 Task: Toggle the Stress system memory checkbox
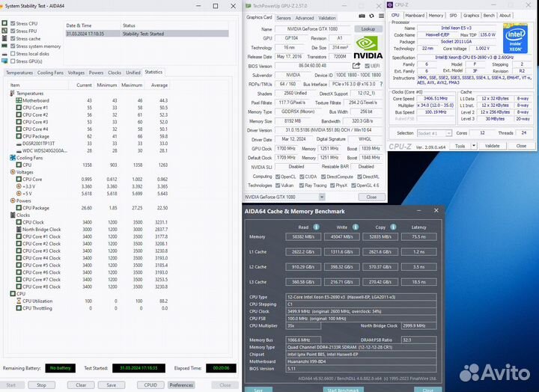tap(13, 46)
